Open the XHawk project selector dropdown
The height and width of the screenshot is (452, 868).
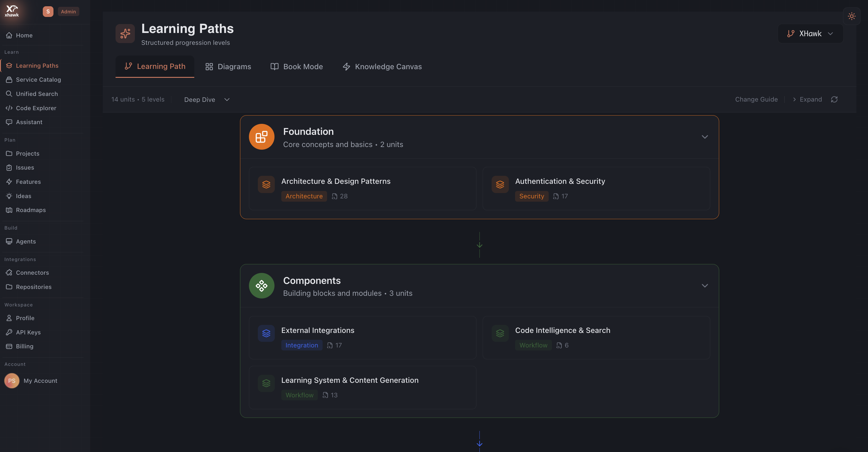tap(810, 33)
